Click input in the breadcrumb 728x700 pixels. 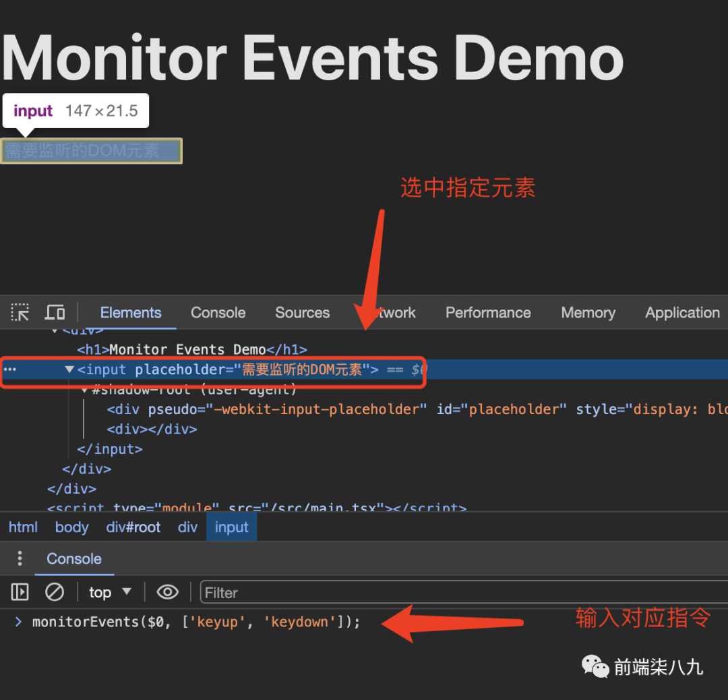232,527
